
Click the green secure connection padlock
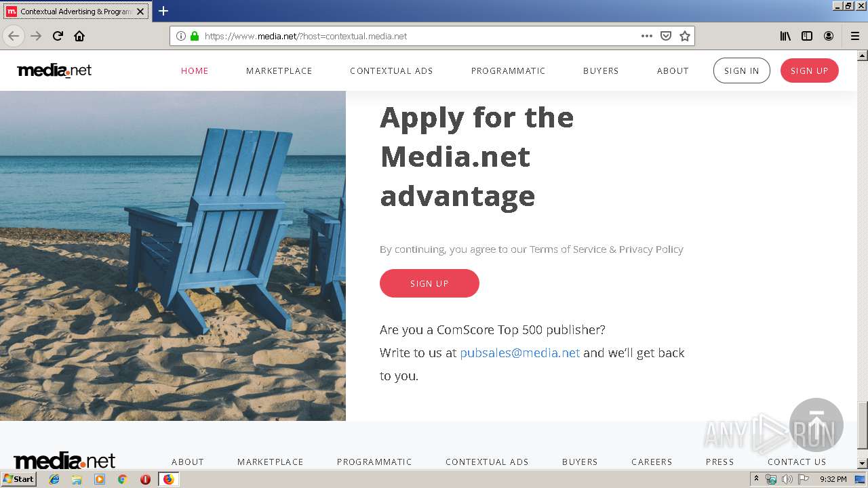[195, 36]
